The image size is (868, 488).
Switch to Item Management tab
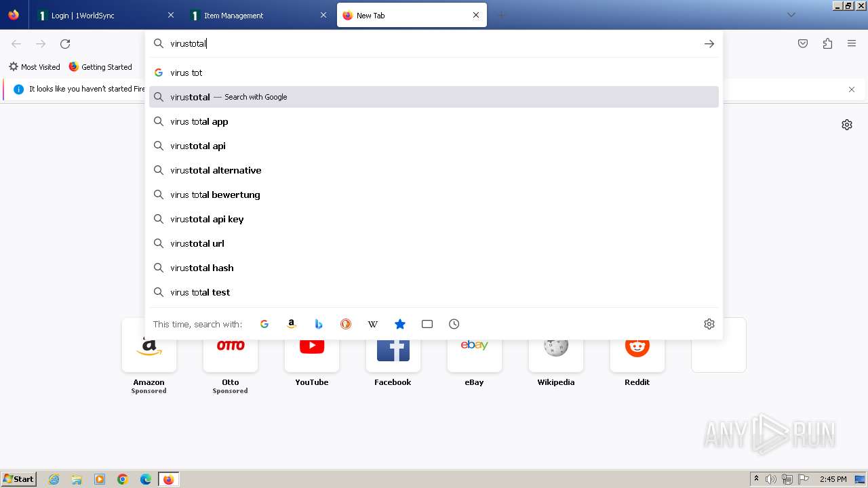click(260, 15)
